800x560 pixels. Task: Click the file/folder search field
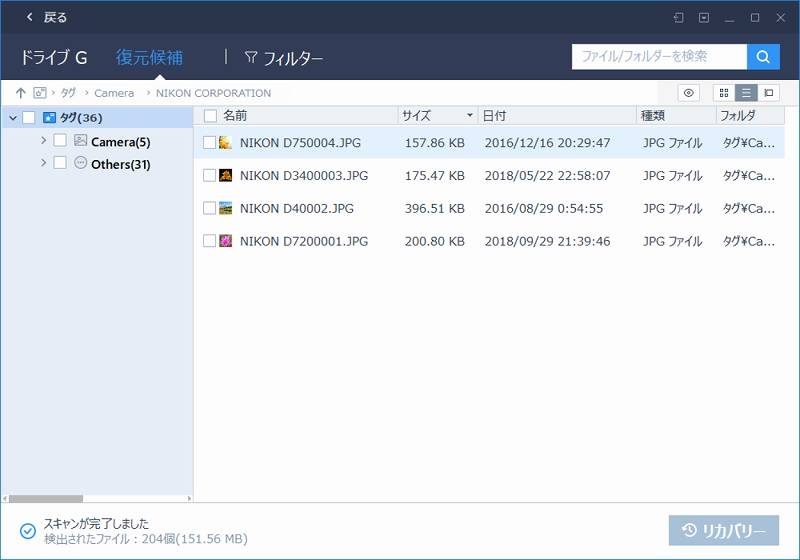coord(659,57)
